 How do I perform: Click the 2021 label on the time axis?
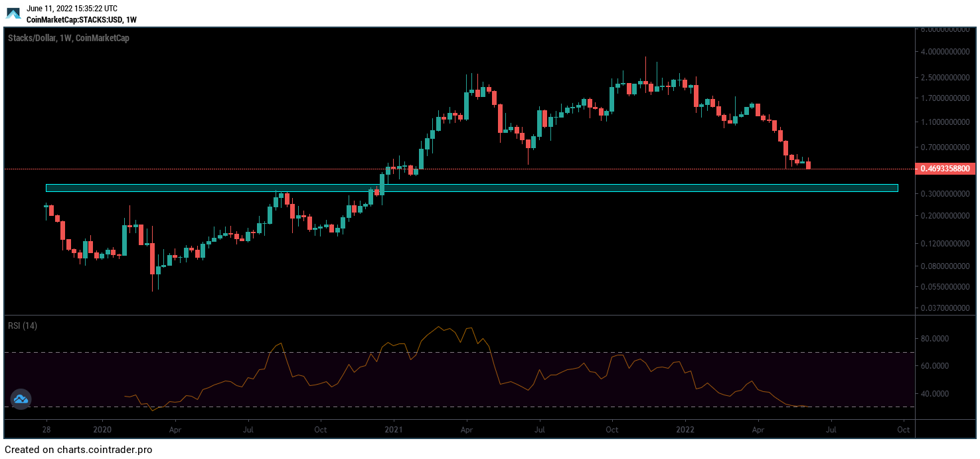coord(394,429)
